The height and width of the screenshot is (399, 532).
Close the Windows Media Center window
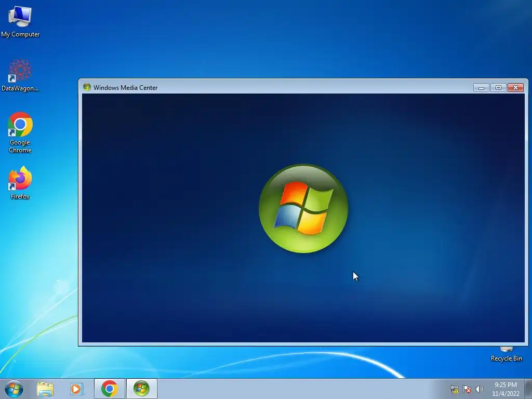coord(515,87)
